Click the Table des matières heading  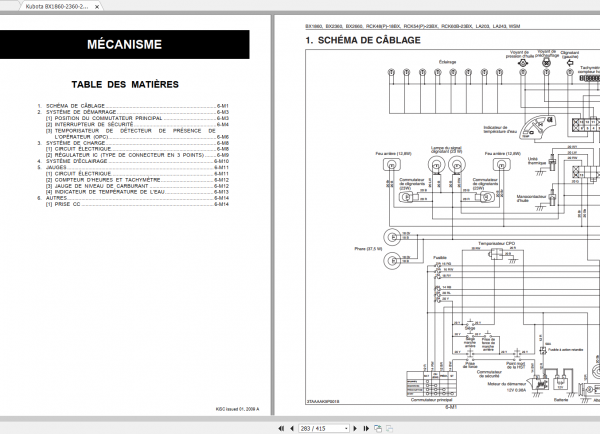(x=125, y=84)
